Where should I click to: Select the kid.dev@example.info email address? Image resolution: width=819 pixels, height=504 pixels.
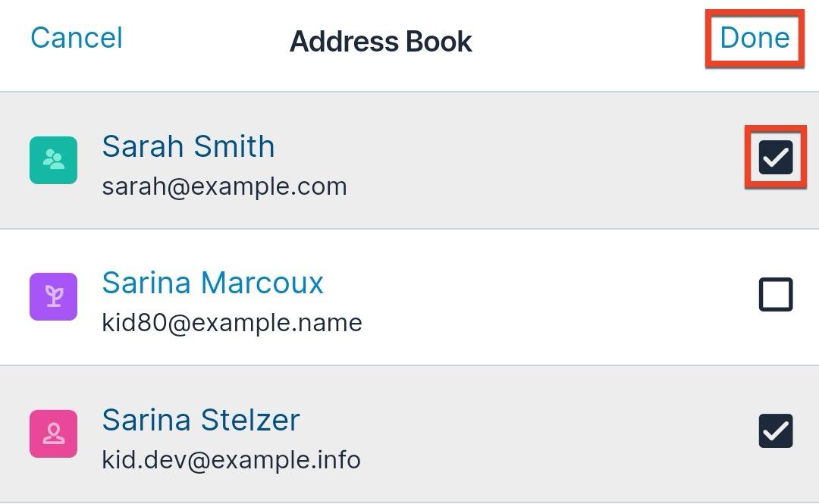231,459
